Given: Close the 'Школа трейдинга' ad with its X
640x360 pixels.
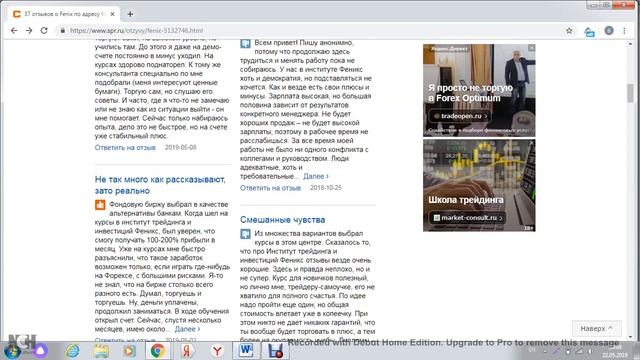Looking at the screenshot, I should pos(531,143).
